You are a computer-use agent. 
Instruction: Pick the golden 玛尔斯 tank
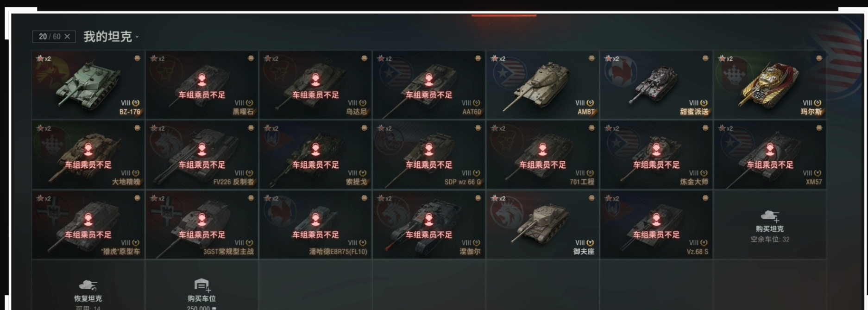point(770,84)
